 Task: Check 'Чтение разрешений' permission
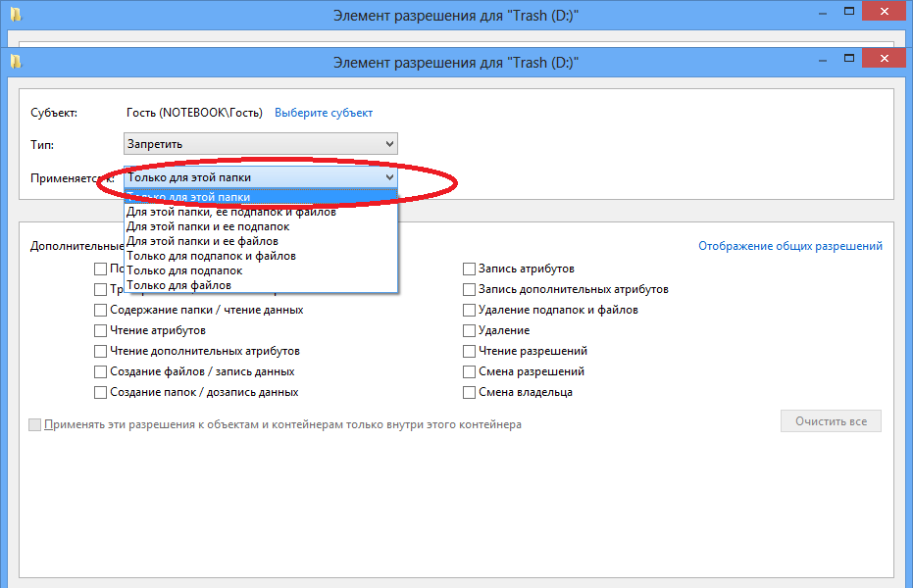click(x=469, y=351)
